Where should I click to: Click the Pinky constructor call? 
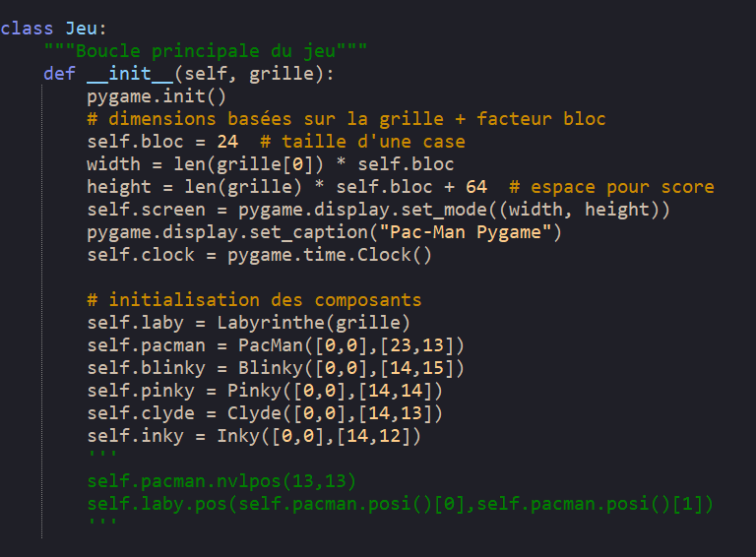[x=260, y=391]
